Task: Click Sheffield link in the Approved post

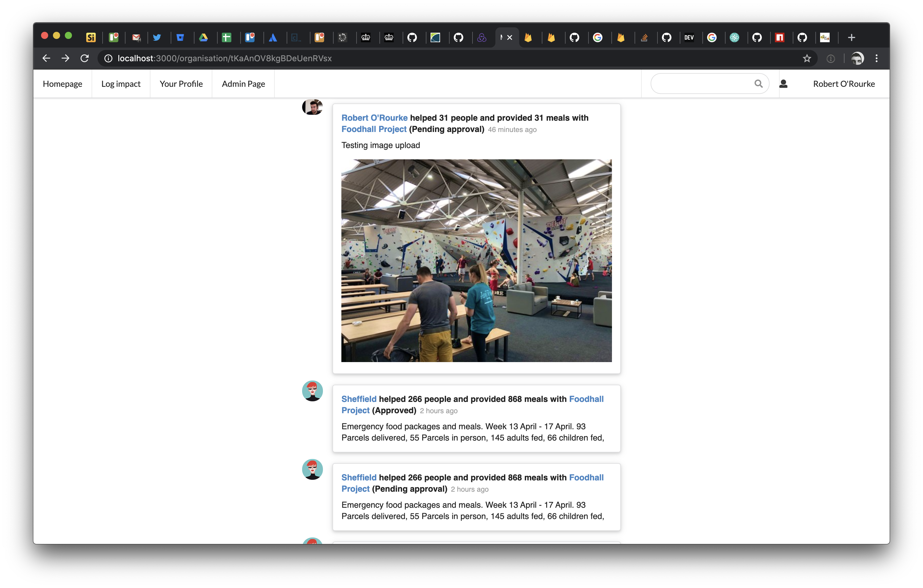Action: point(359,399)
